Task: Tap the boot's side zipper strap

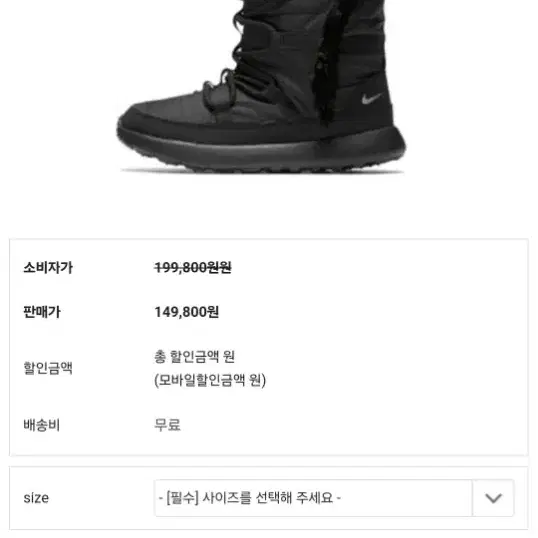Action: coord(324,69)
